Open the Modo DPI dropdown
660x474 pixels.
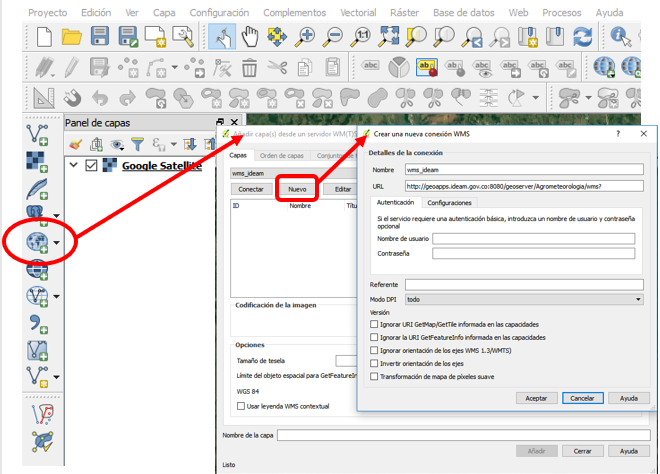point(524,299)
